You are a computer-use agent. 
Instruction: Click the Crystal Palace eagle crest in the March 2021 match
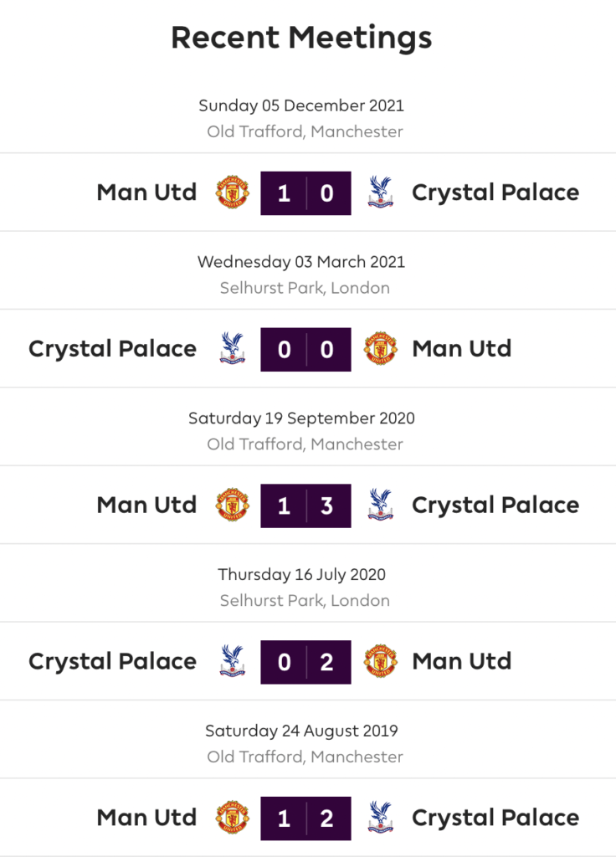click(x=233, y=349)
